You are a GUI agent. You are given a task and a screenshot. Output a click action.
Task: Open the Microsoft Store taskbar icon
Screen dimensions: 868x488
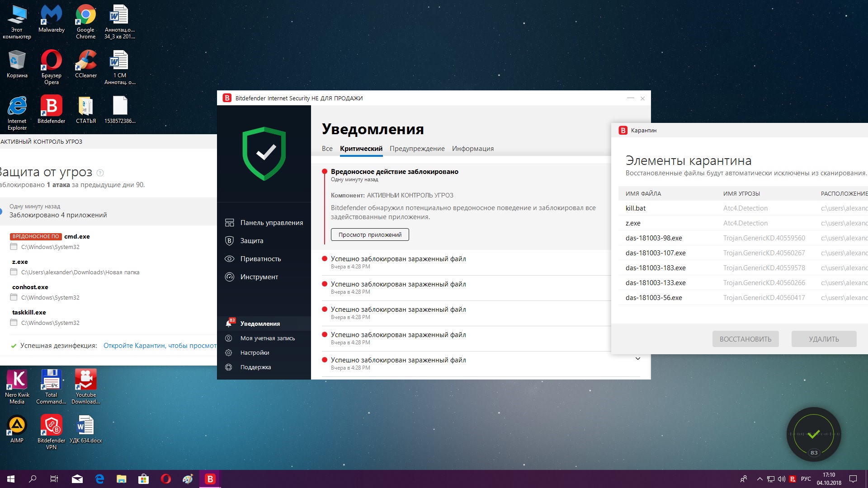pos(144,479)
